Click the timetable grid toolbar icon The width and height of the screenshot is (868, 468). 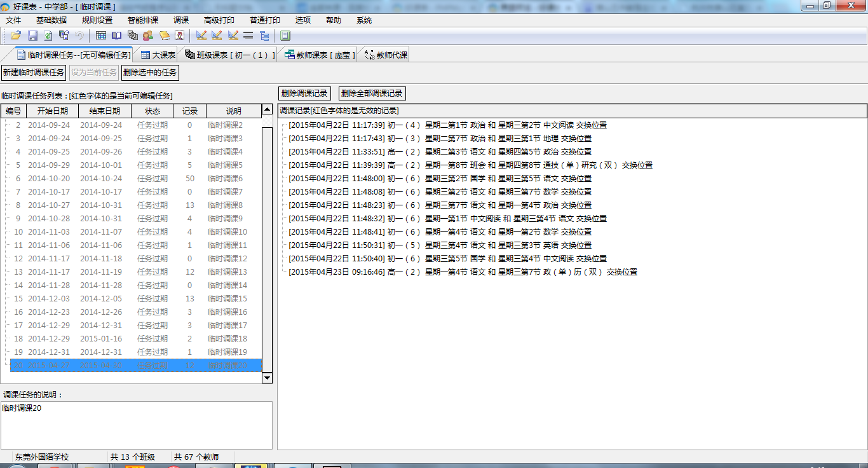(101, 36)
